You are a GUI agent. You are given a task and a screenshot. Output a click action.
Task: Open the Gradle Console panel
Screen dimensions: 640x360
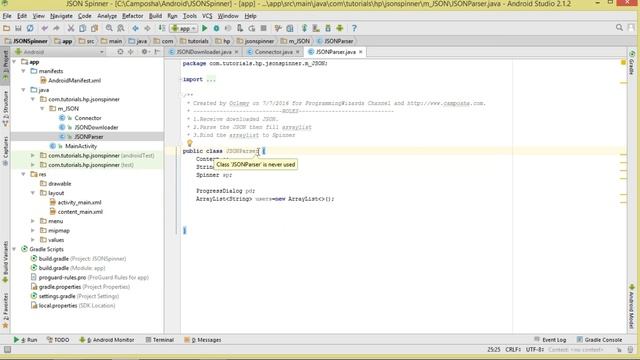(x=599, y=340)
